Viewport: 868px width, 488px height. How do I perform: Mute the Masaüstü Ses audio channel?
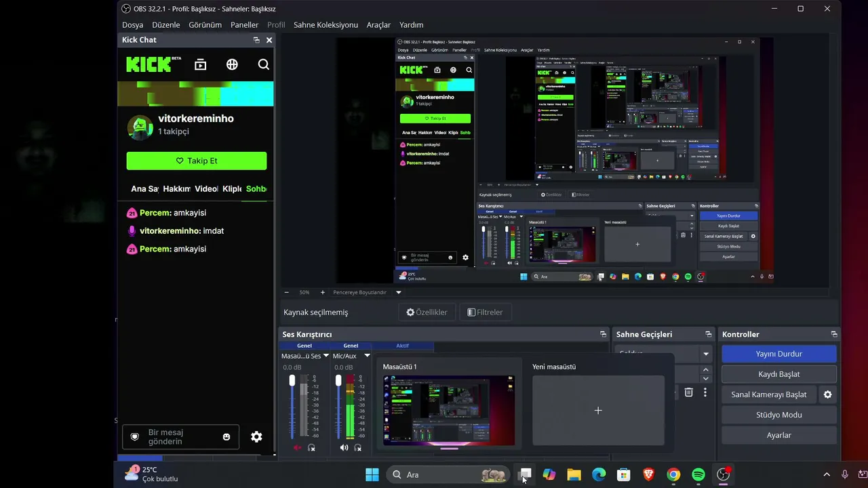tap(297, 448)
